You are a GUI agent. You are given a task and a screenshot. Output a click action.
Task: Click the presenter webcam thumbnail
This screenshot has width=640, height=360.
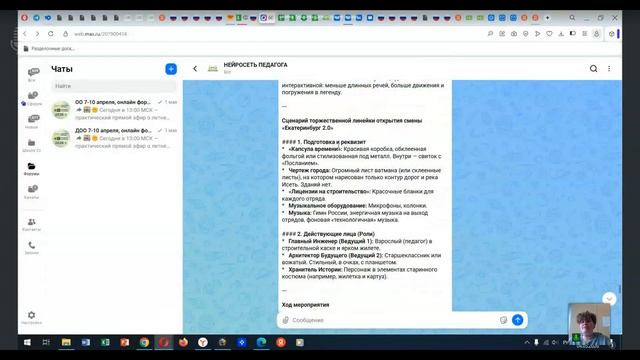click(x=590, y=324)
